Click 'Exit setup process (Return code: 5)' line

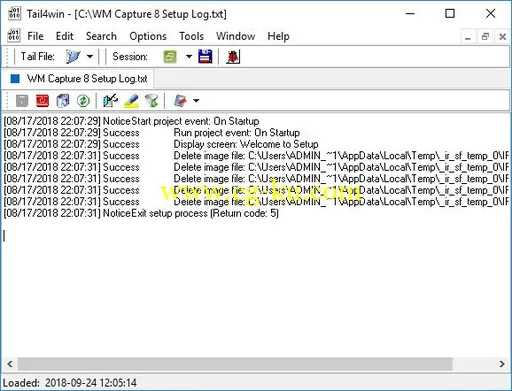141,213
